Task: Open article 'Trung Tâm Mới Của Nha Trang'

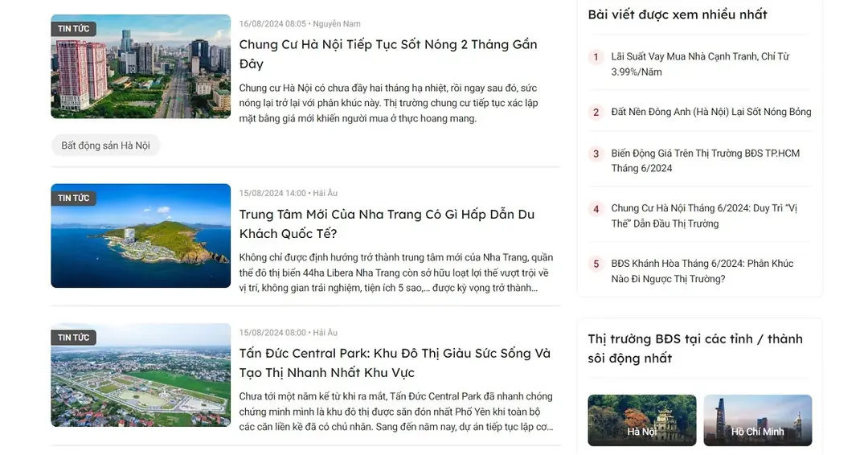Action: coord(387,223)
